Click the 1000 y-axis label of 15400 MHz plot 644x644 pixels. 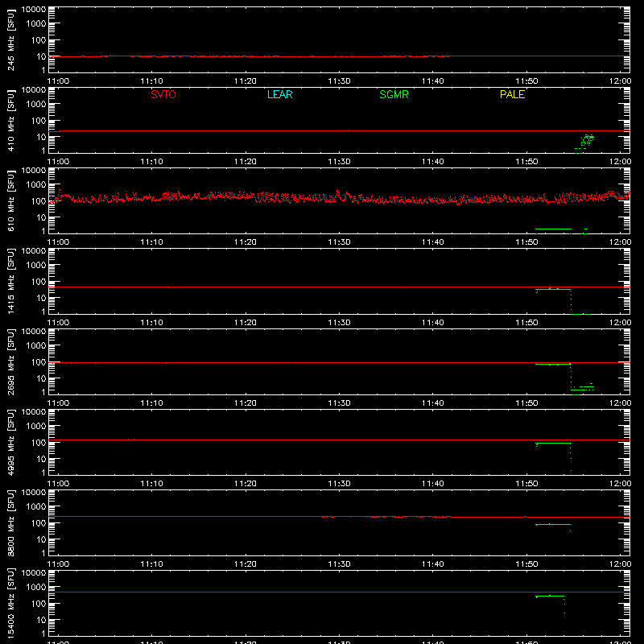pos(36,587)
